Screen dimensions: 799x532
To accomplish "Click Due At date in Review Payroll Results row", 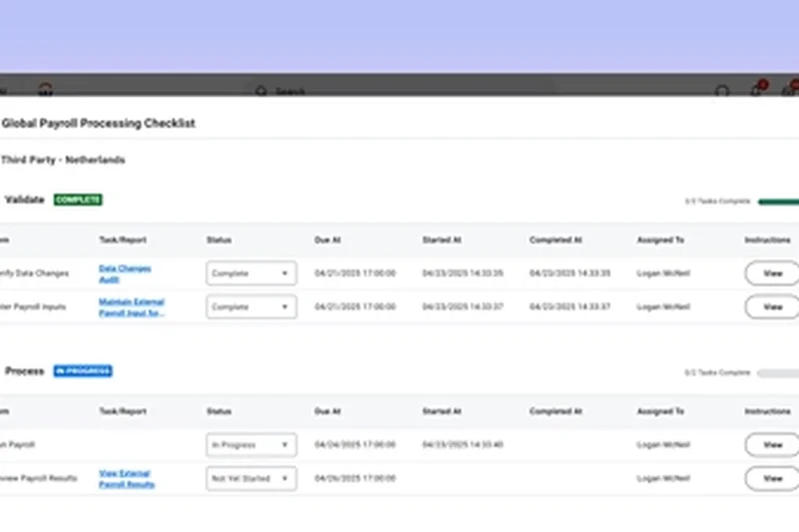I will [356, 478].
